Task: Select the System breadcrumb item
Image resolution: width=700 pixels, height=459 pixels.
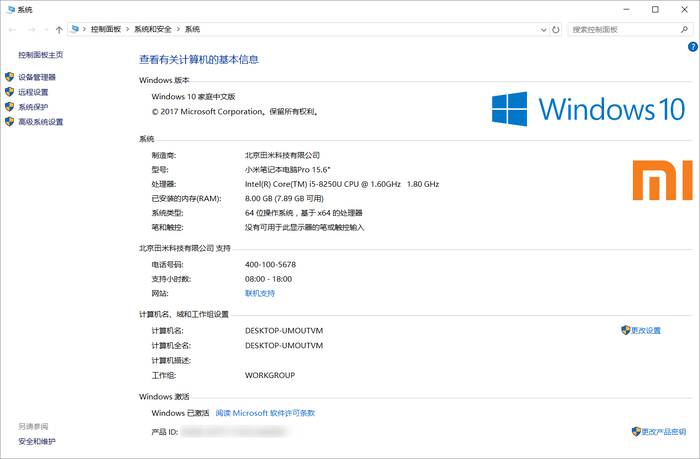Action: coord(192,29)
